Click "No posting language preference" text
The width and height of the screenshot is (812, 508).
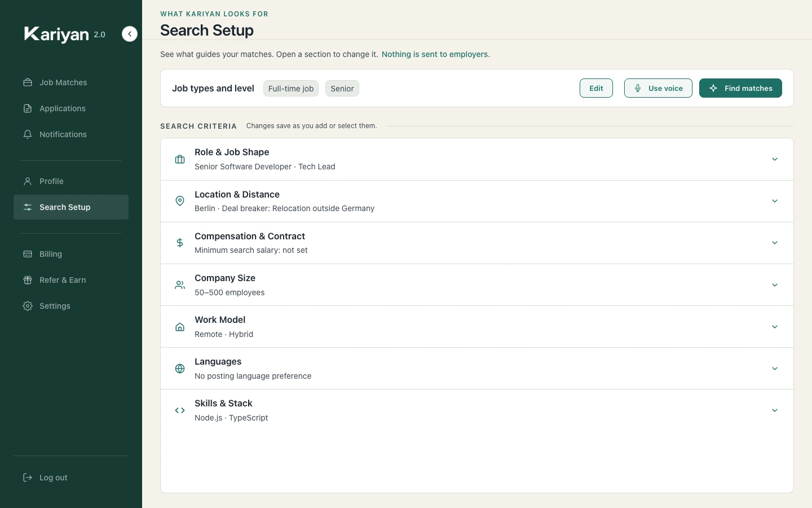pos(253,376)
